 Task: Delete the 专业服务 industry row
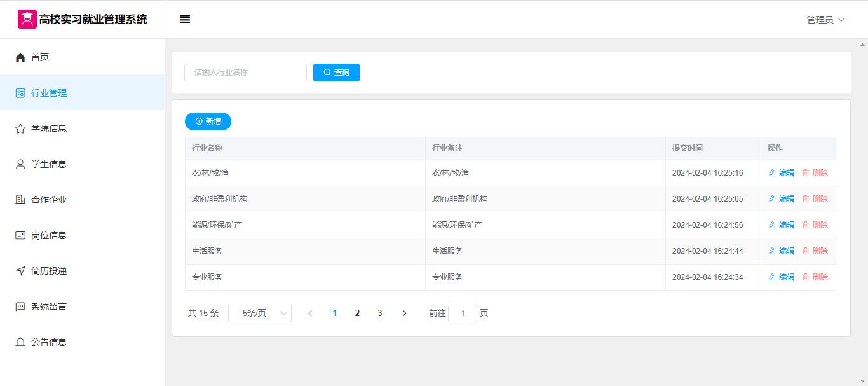(815, 277)
